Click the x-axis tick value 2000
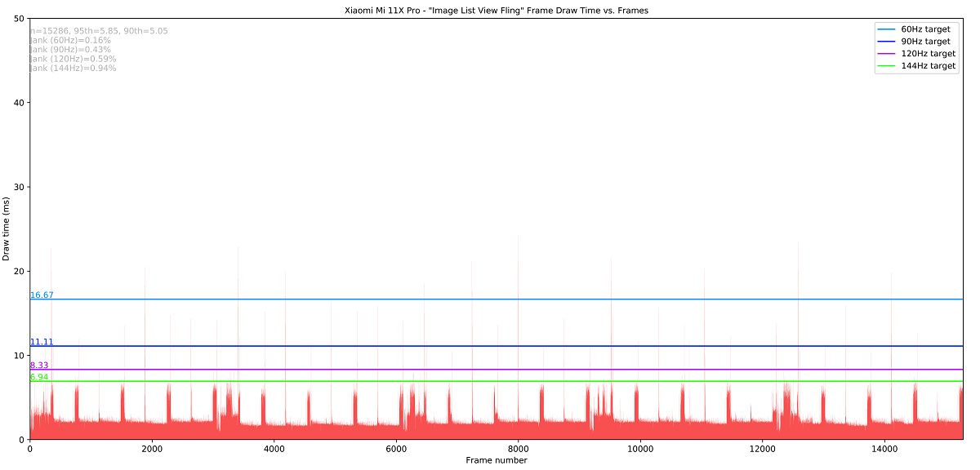 click(x=152, y=448)
